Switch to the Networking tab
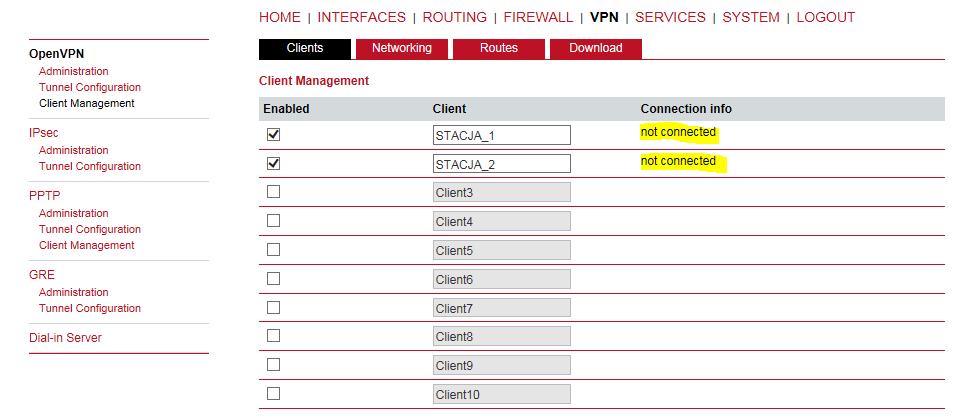This screenshot has width=973, height=416. click(x=401, y=48)
